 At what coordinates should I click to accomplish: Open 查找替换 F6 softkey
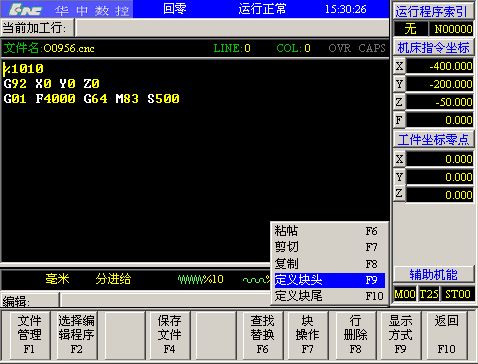click(x=262, y=335)
